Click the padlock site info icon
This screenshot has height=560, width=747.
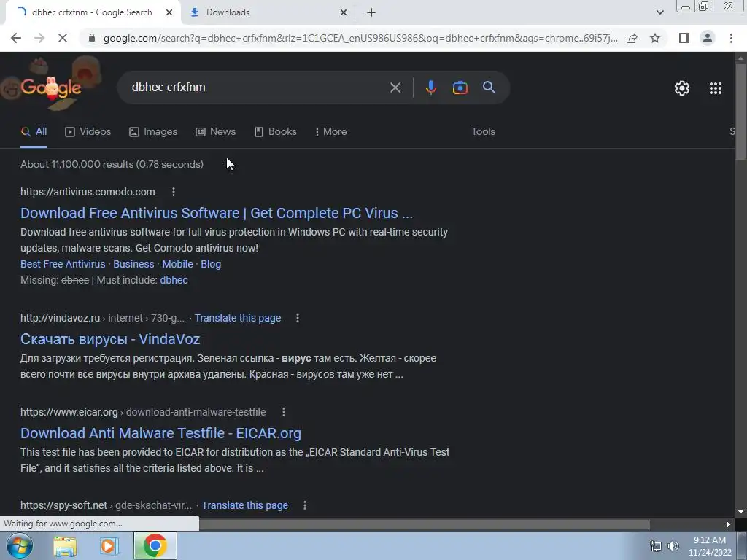pos(92,38)
